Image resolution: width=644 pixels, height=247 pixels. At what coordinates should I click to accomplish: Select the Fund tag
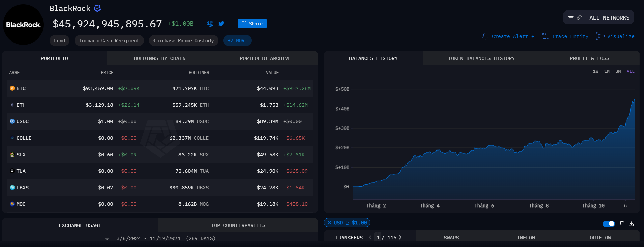(x=59, y=40)
